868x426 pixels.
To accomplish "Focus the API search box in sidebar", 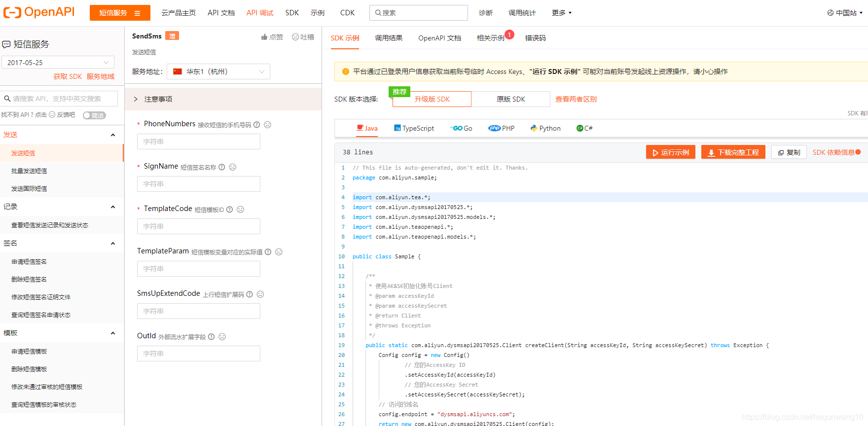I will 59,99.
